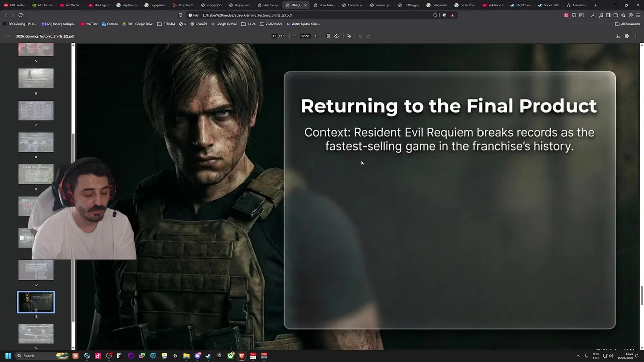Switch to the Jeff Kaplan tab
The height and width of the screenshot is (362, 644).
pos(71,5)
